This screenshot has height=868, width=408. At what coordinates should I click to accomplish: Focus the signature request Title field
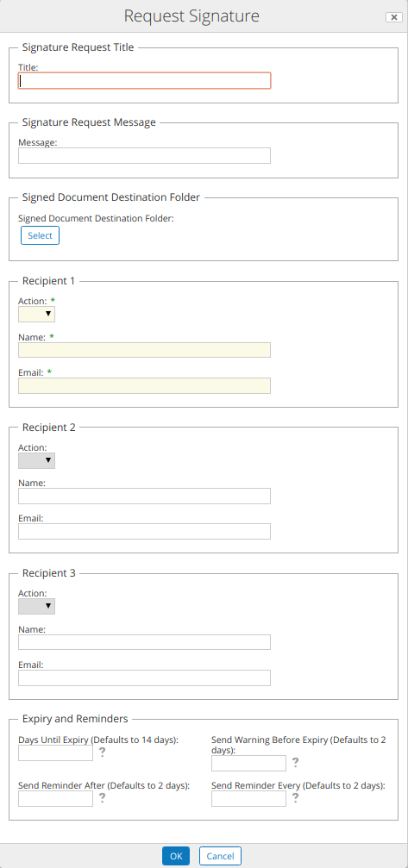coord(145,81)
